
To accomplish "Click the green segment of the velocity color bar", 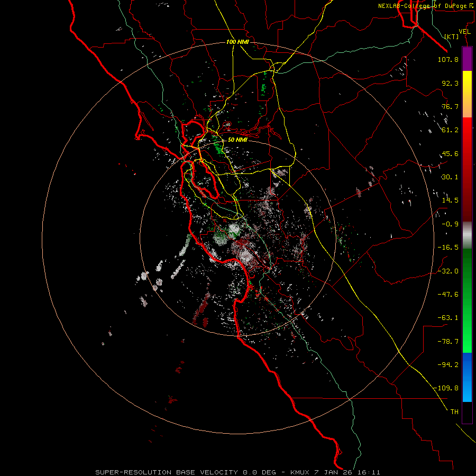I will pyautogui.click(x=467, y=300).
